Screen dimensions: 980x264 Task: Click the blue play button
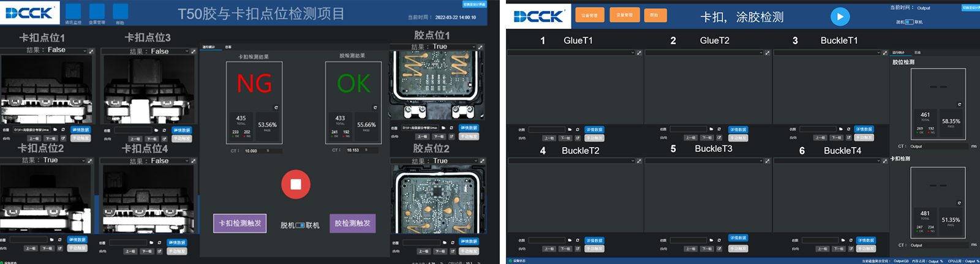tap(840, 17)
